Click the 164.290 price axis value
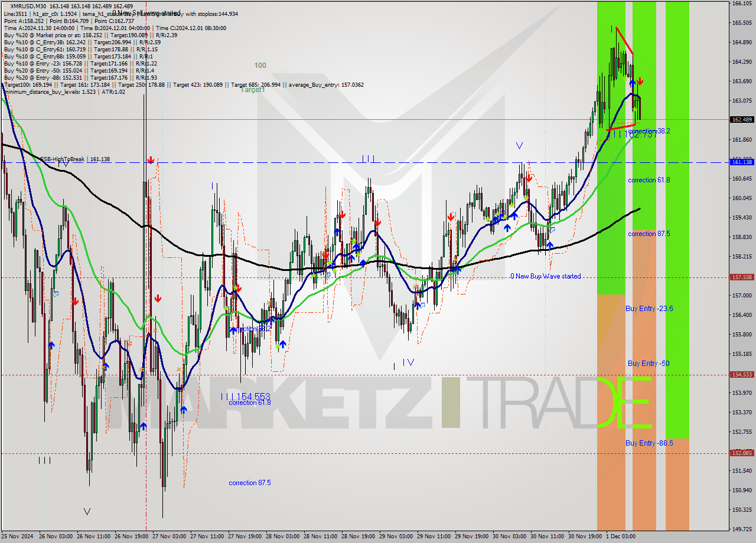This screenshot has height=543, width=756. pos(742,62)
